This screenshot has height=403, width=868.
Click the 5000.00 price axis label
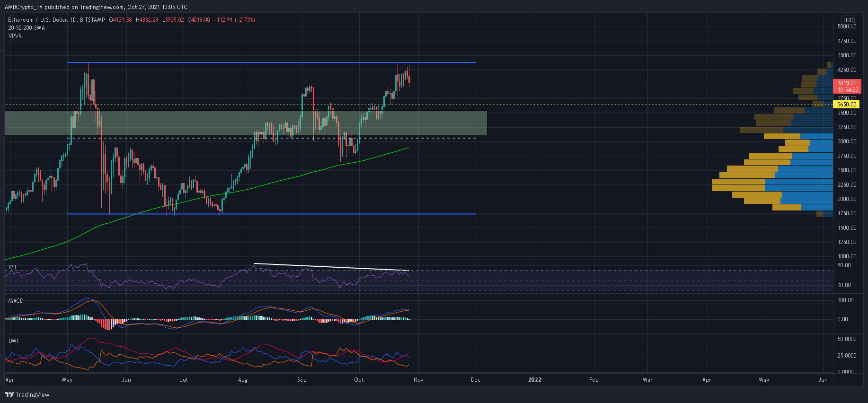tap(847, 26)
